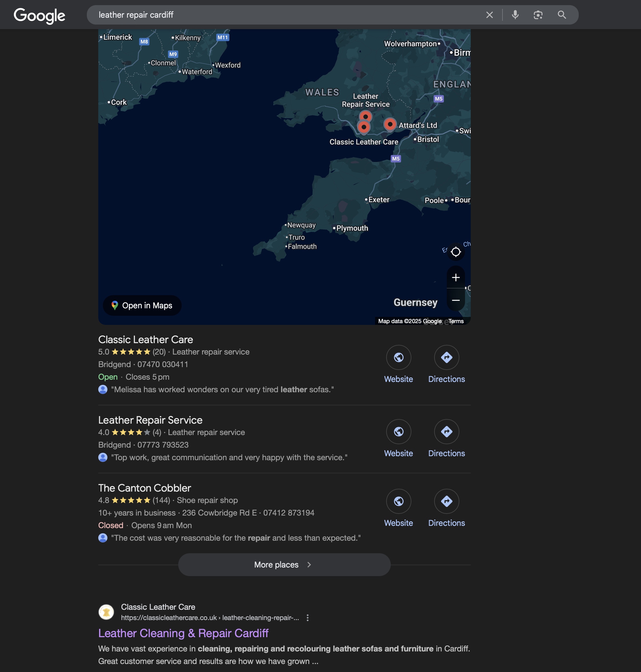Click Attard's Ltd map pin

390,124
